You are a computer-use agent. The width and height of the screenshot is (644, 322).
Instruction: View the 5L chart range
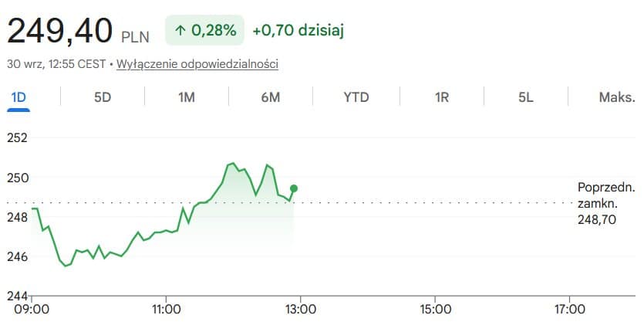526,98
